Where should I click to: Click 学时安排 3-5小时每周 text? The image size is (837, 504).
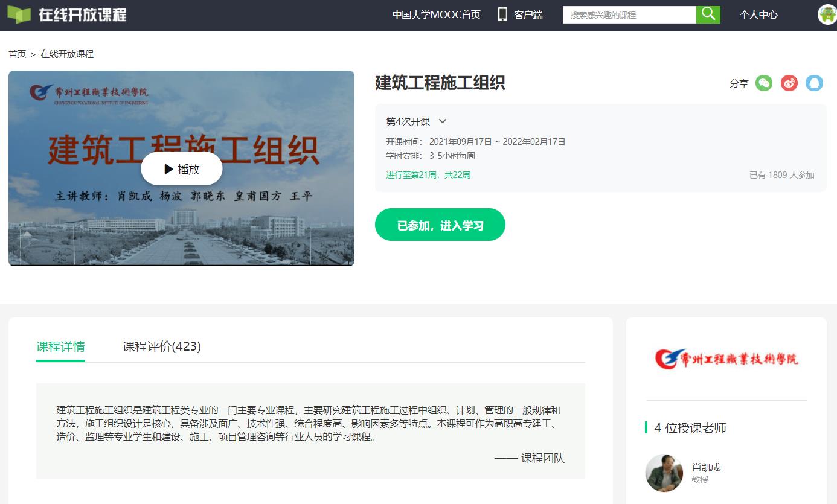pos(431,156)
